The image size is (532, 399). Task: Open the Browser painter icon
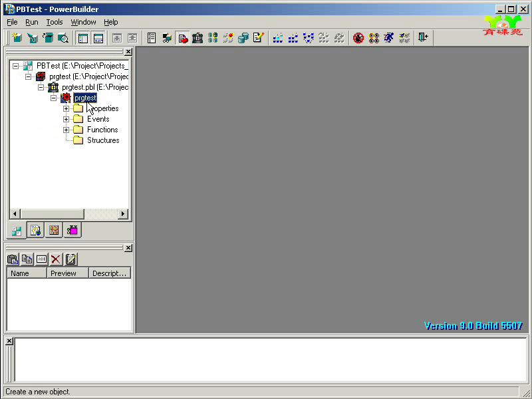click(x=167, y=38)
